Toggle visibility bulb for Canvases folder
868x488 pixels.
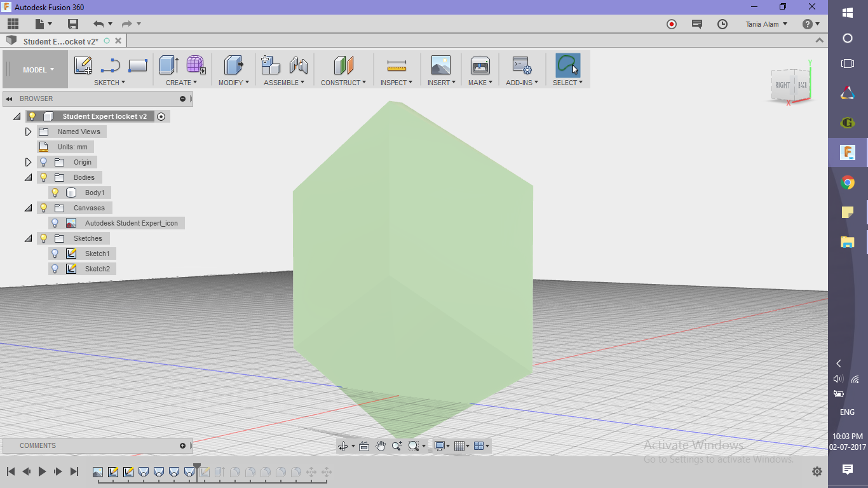(x=44, y=208)
